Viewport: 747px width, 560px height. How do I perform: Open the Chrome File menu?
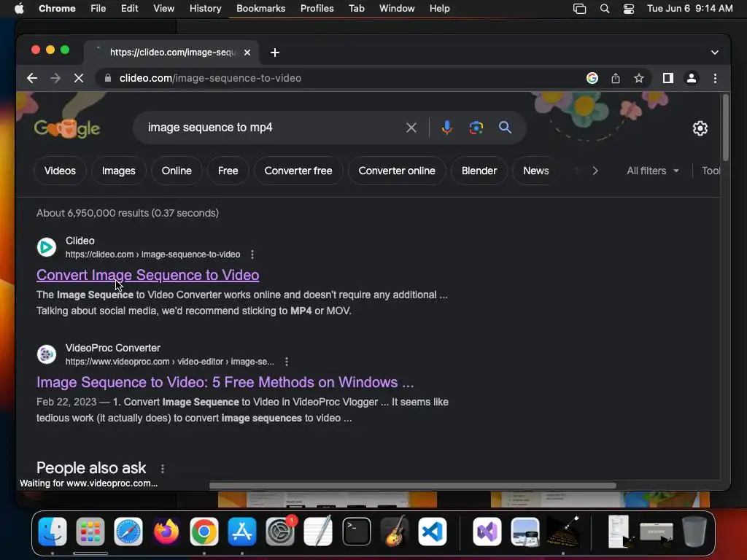tap(98, 9)
